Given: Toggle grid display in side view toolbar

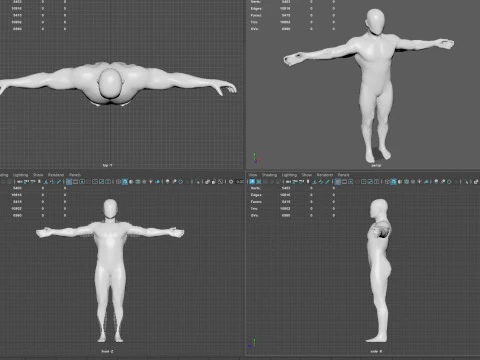Looking at the screenshot, I should (x=338, y=182).
